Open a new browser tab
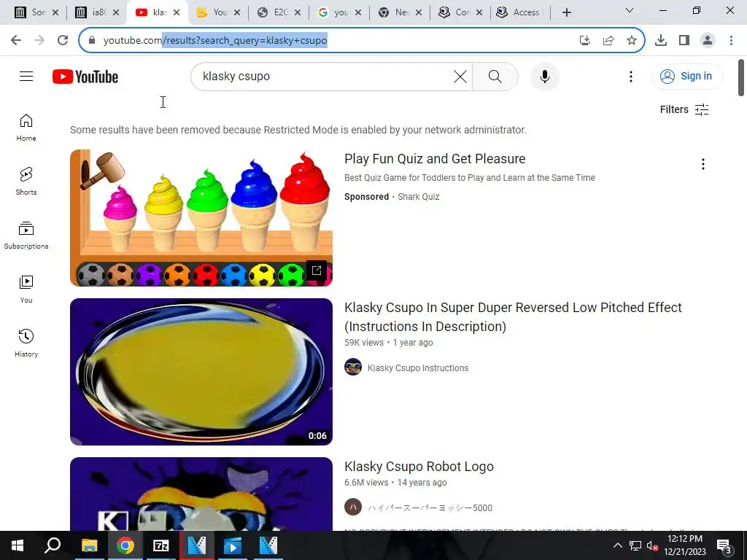This screenshot has width=747, height=560. (x=566, y=12)
